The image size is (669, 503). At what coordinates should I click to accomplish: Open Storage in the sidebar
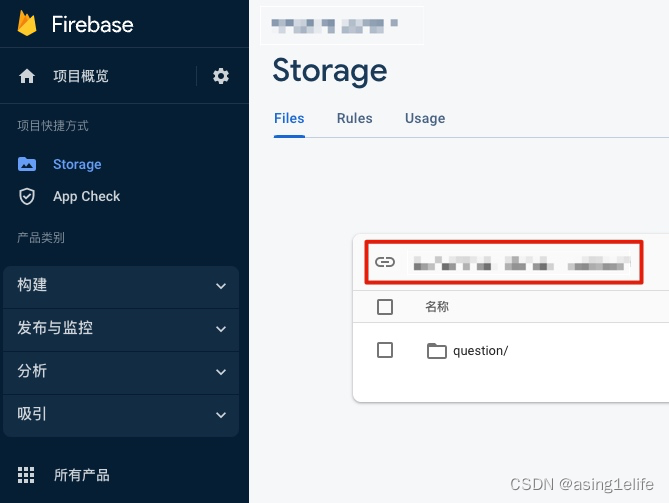click(x=77, y=164)
